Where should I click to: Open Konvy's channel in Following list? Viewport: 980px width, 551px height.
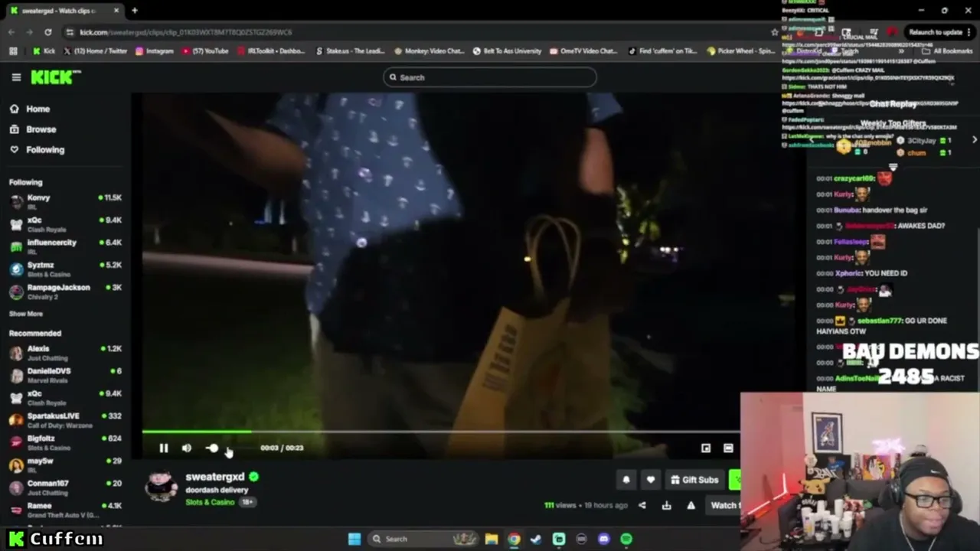pyautogui.click(x=65, y=201)
